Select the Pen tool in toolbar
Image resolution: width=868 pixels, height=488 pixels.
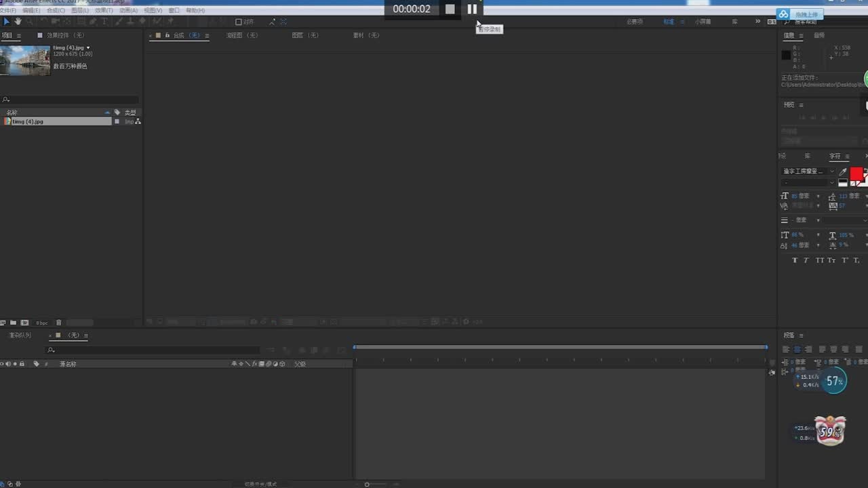(x=93, y=22)
